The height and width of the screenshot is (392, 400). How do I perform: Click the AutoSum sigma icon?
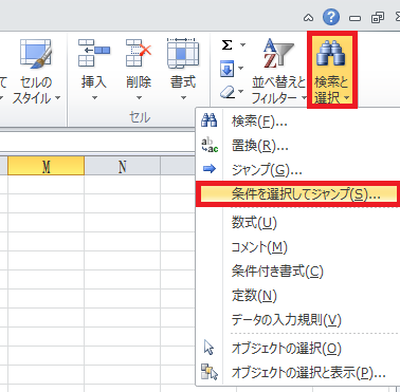coord(227,45)
